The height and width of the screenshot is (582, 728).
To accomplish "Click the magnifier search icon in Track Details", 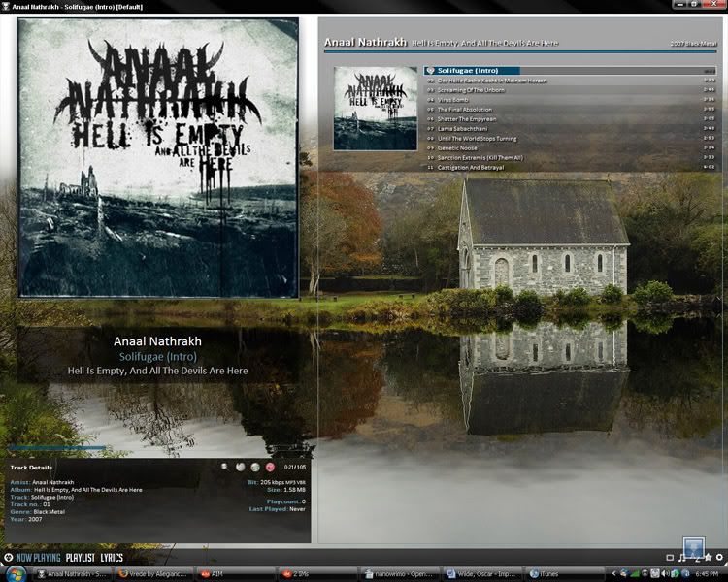I will (x=224, y=467).
